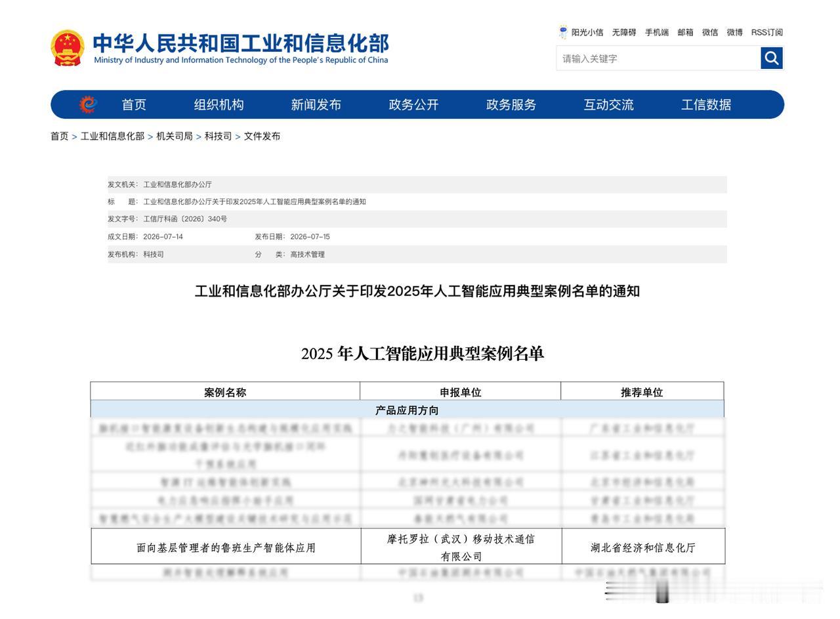Screen dimensions: 840x619
Task: Click the 发文字号 value 工信厅科函〔2026〕340号
Action: [x=185, y=219]
